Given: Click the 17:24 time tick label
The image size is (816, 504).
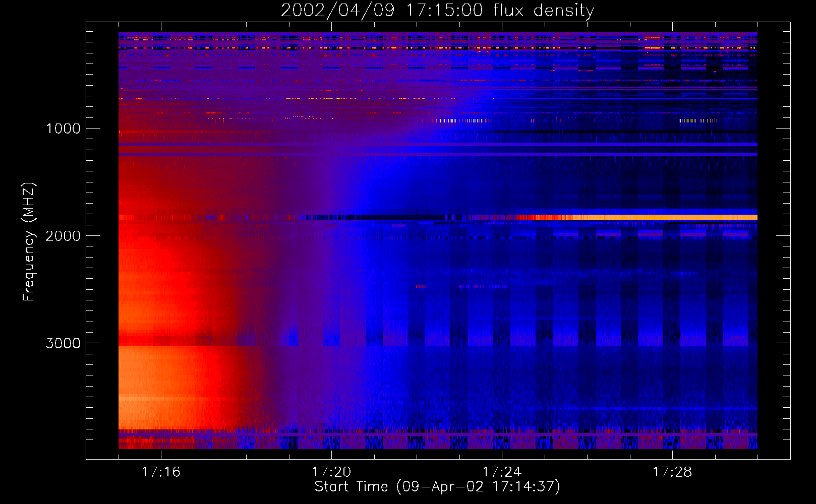Looking at the screenshot, I should pos(502,472).
